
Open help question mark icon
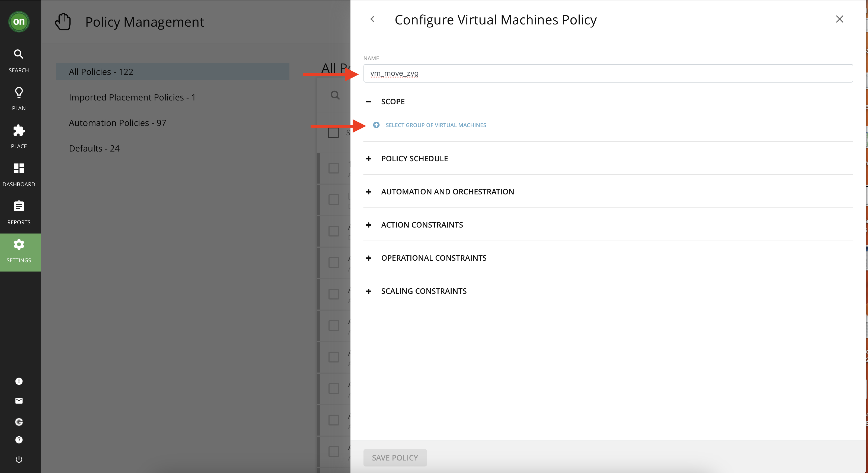19,440
